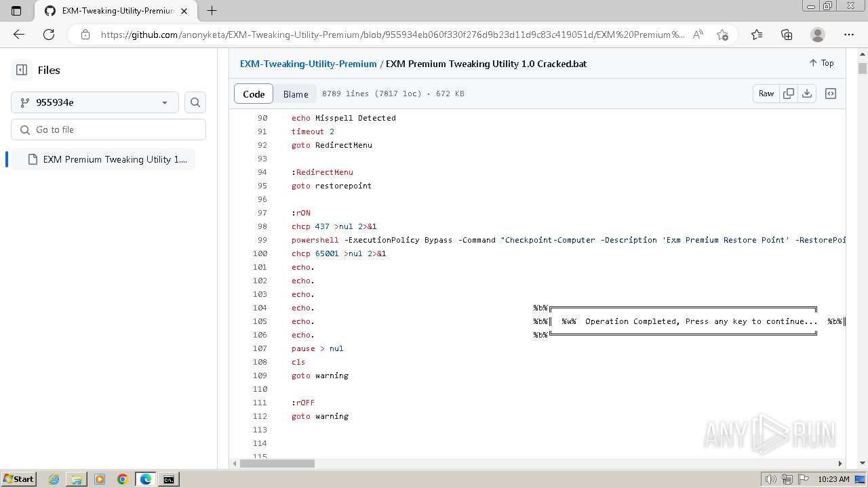Open browser Collections

point(787,35)
